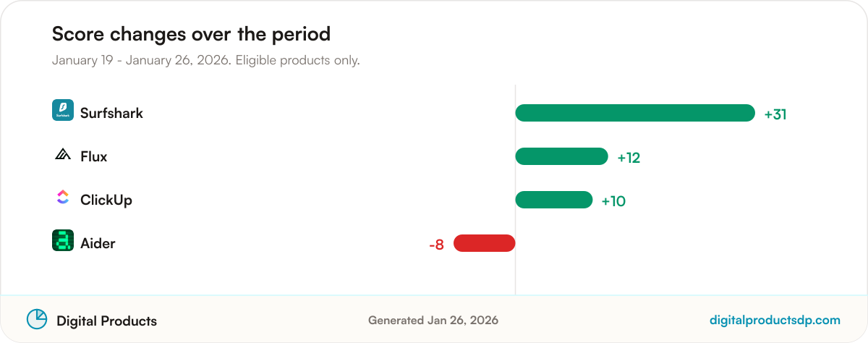Screen dimensions: 868x343
Task: Click the 'Score changes over the period' title
Action: click(x=191, y=33)
